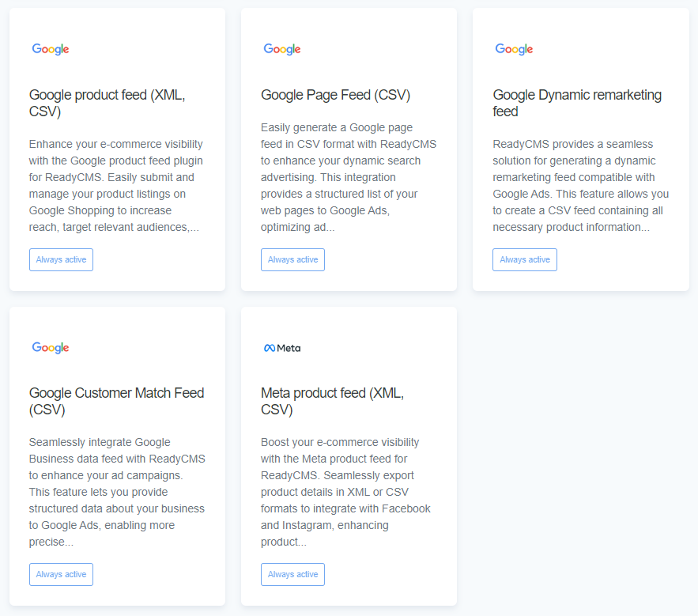Click Always active under Google Page Feed
Viewport: 698px width, 616px height.
pos(292,259)
